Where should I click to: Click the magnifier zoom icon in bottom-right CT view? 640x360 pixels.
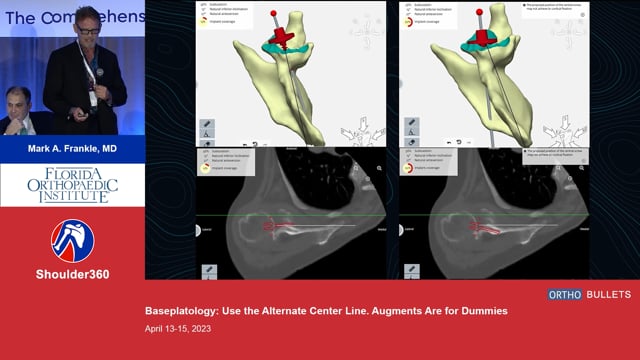pos(582,168)
